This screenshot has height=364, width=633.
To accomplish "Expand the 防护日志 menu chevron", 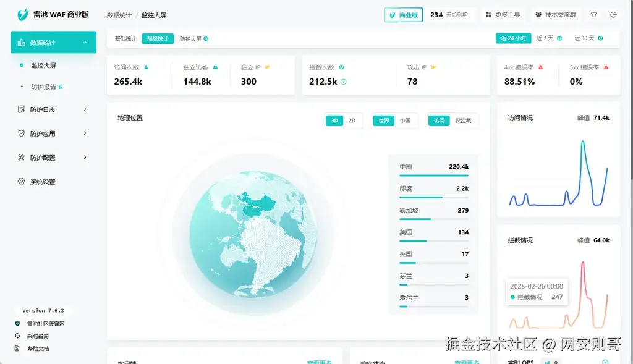I will (x=85, y=109).
